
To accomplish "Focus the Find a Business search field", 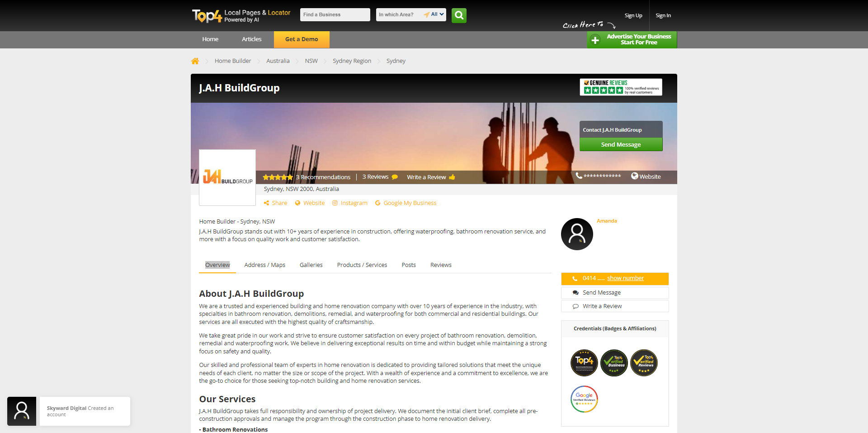I will click(x=335, y=14).
